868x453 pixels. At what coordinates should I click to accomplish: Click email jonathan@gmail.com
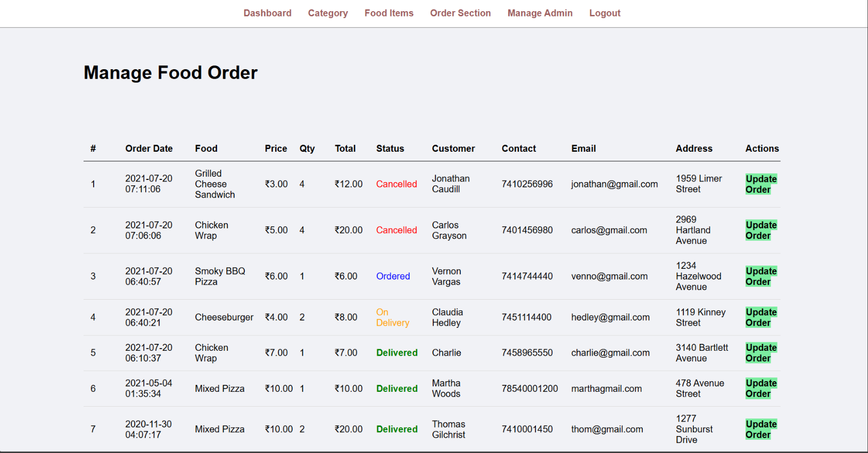pyautogui.click(x=615, y=184)
